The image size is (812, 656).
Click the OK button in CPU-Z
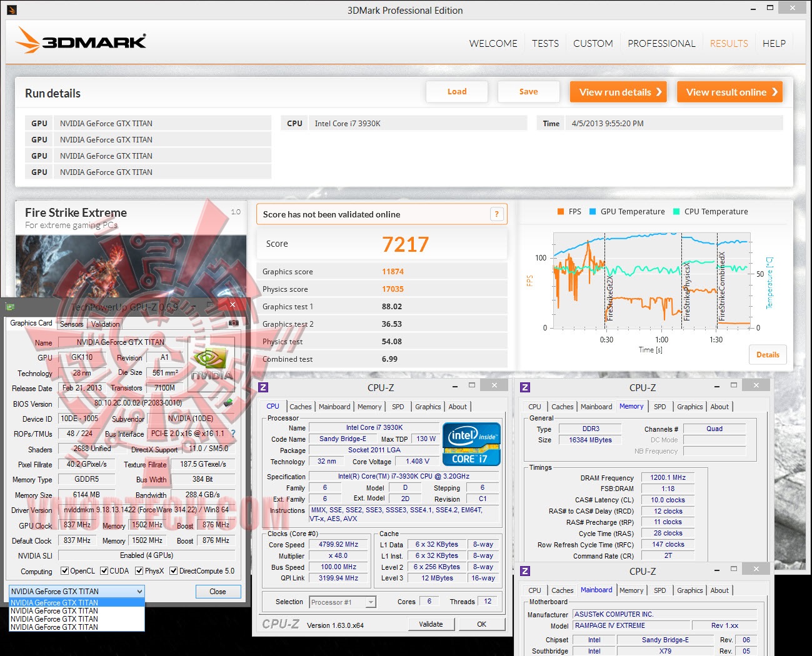[x=481, y=624]
